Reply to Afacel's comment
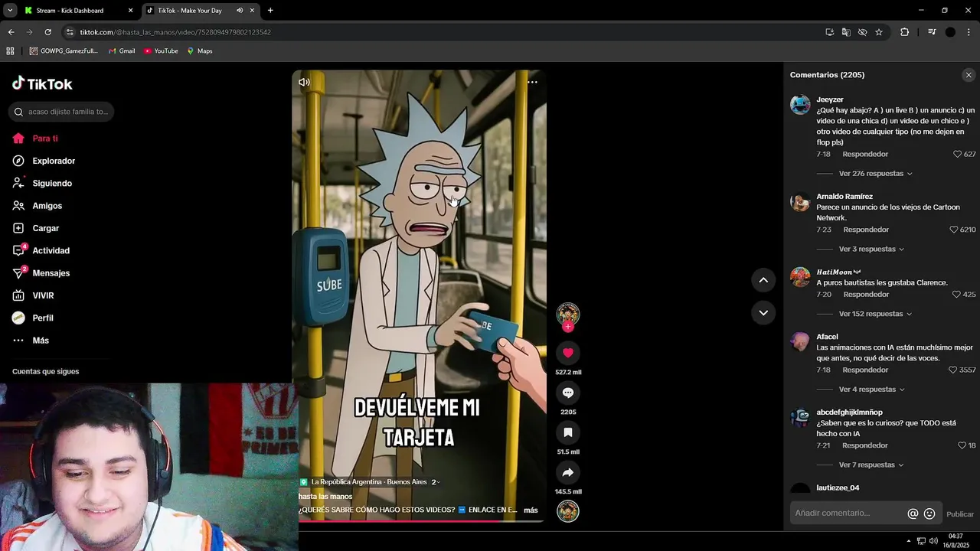This screenshot has height=551, width=980. pos(865,370)
